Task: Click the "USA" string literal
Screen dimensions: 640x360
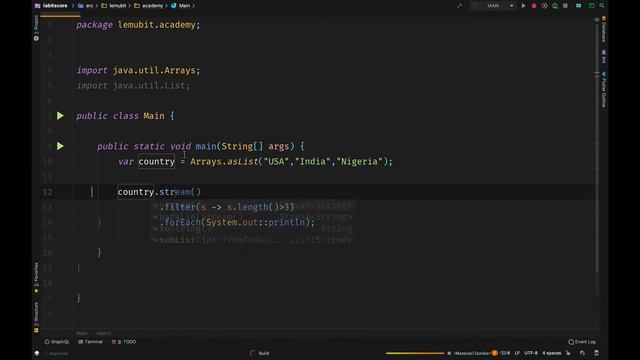Action: pyautogui.click(x=276, y=162)
